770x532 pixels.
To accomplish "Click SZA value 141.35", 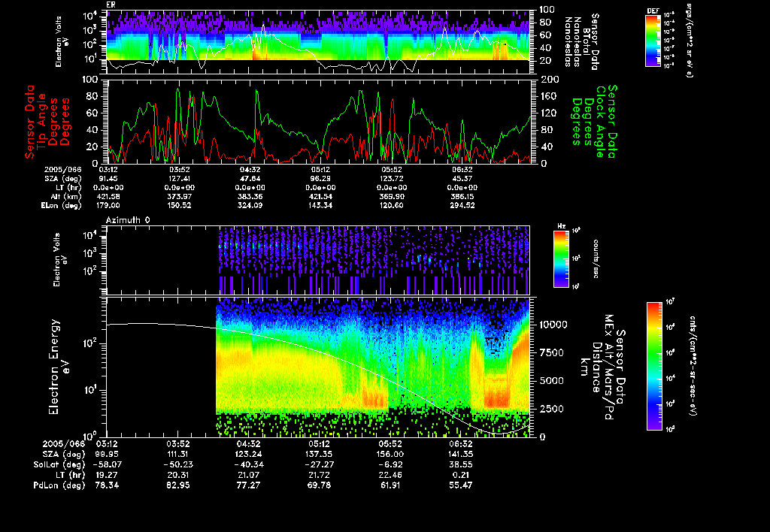I will 461,455.
